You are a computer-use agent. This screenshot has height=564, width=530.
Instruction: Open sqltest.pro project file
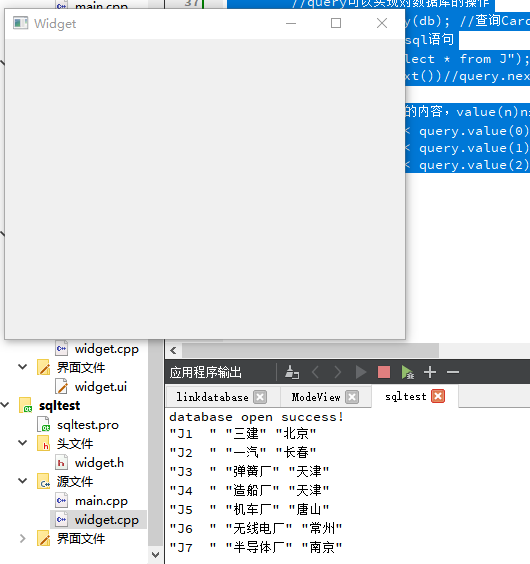[88, 425]
